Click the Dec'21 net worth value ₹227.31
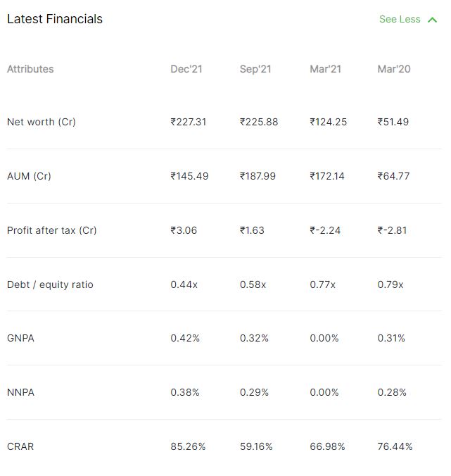This screenshot has width=451, height=476. point(189,122)
